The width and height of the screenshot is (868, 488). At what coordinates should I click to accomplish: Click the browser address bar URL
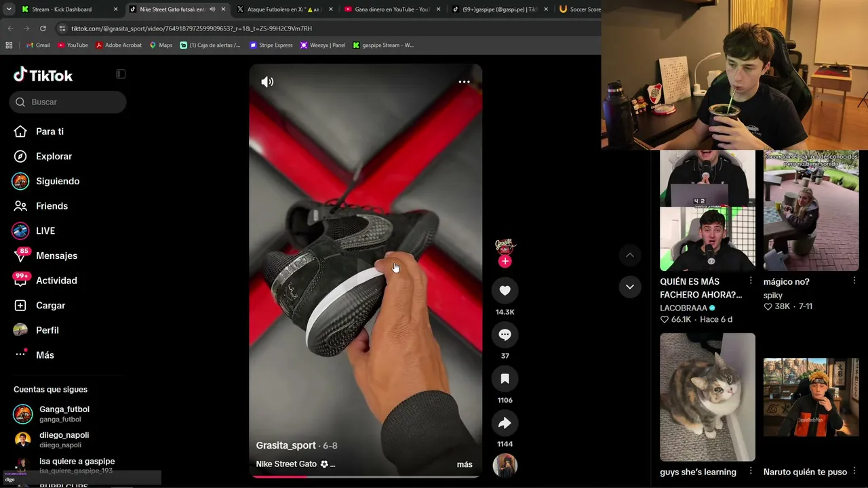tap(191, 28)
